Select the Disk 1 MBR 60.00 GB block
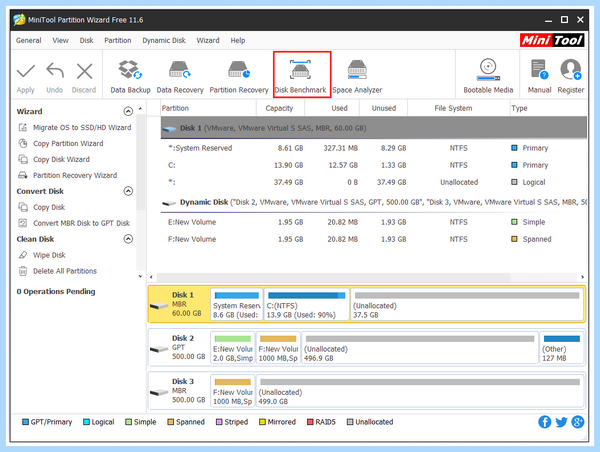The height and width of the screenshot is (452, 600). (x=179, y=305)
